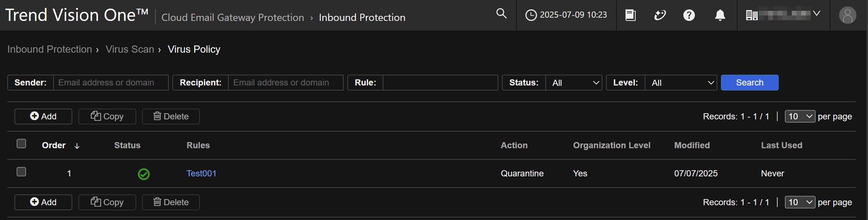The height and width of the screenshot is (220, 868).
Task: Click the support/feedback icon beside the help icon
Action: click(x=660, y=15)
